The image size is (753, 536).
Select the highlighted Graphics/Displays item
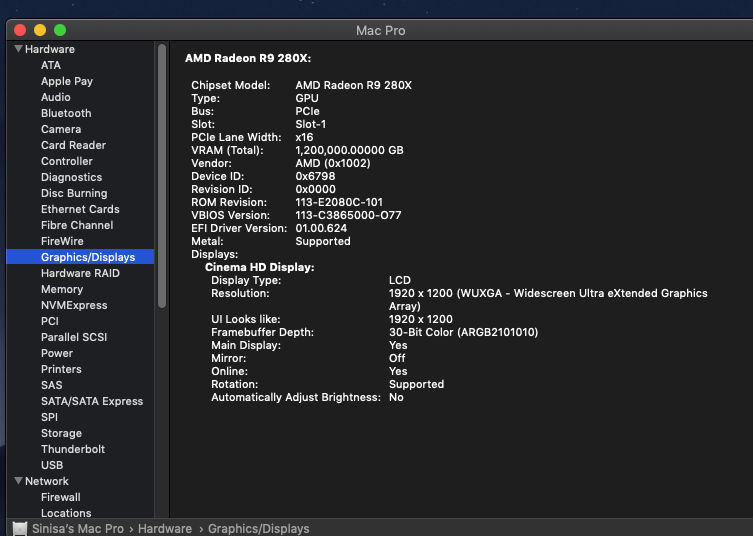80,257
